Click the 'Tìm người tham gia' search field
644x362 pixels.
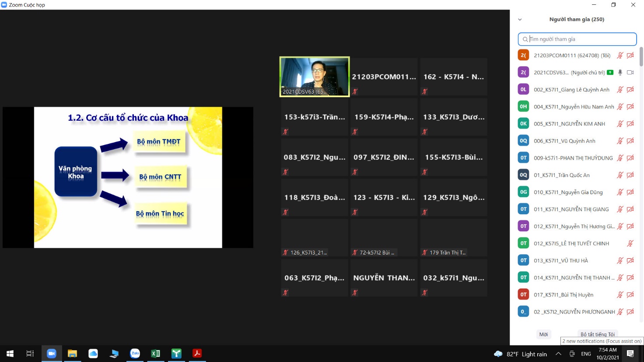(x=577, y=39)
